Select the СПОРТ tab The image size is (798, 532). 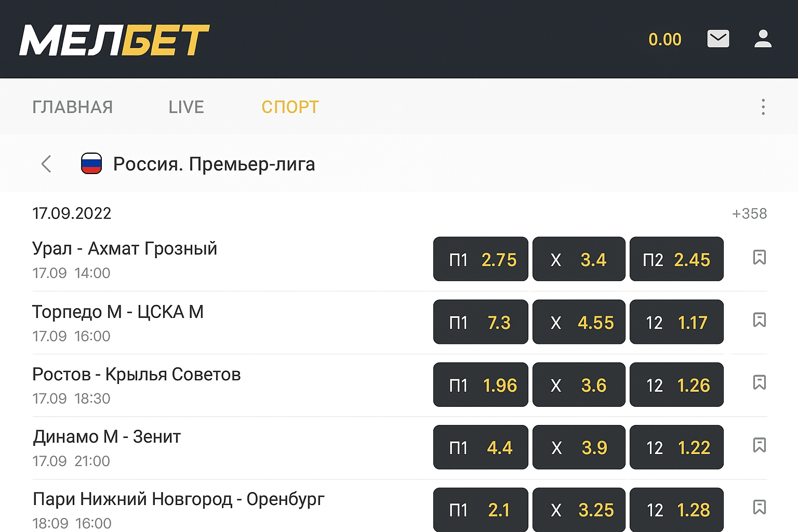[290, 107]
